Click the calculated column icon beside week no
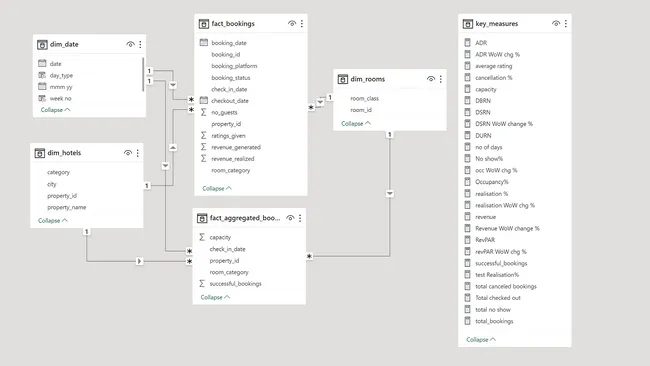650x366 pixels. pos(42,98)
